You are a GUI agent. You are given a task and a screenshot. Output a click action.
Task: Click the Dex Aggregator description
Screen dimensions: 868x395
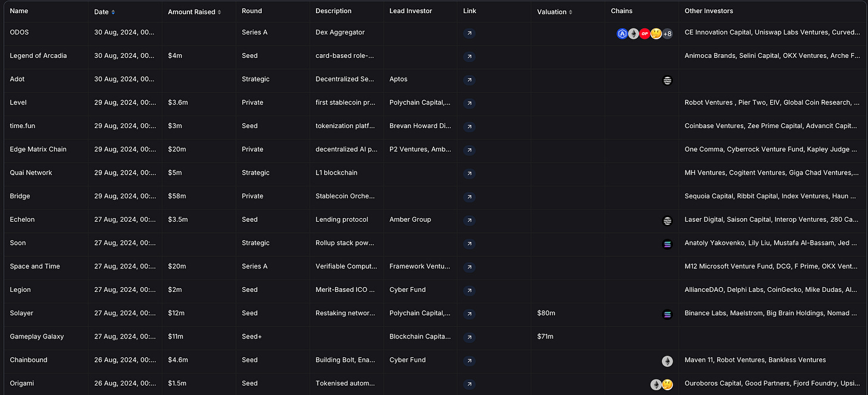click(x=340, y=32)
